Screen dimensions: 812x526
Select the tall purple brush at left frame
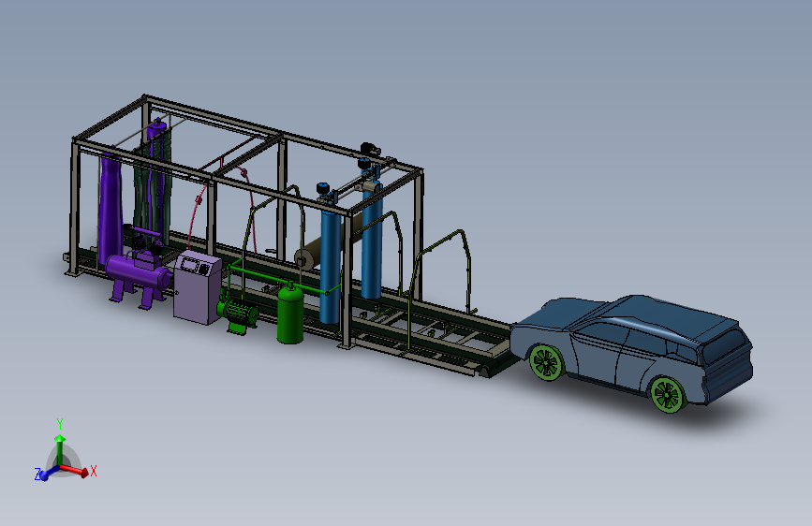coord(111,208)
